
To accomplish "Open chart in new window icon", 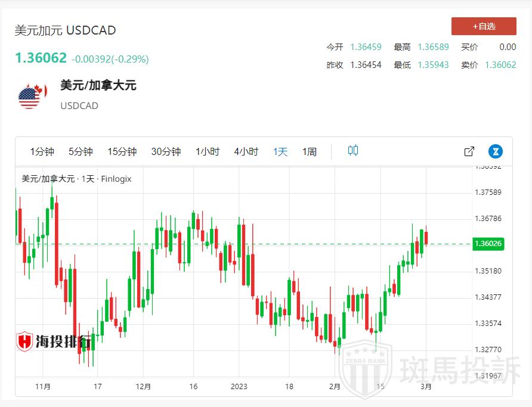I will (469, 151).
